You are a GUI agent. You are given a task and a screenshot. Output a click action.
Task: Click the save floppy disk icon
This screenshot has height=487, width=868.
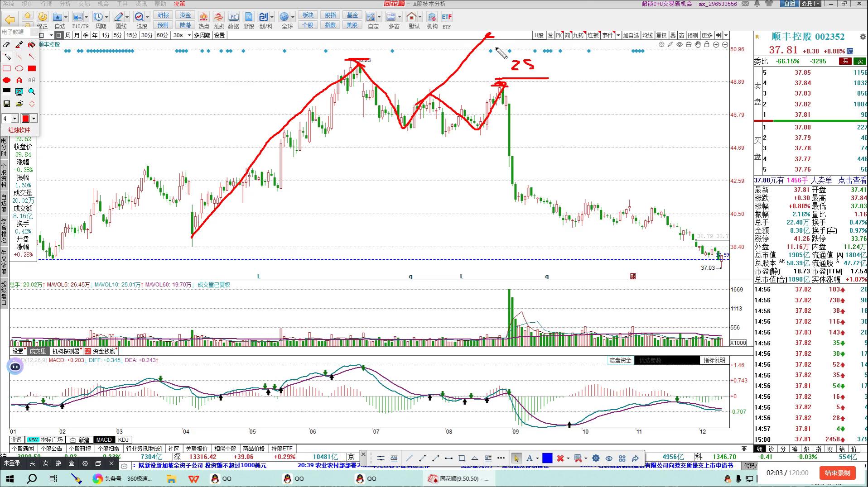6,104
